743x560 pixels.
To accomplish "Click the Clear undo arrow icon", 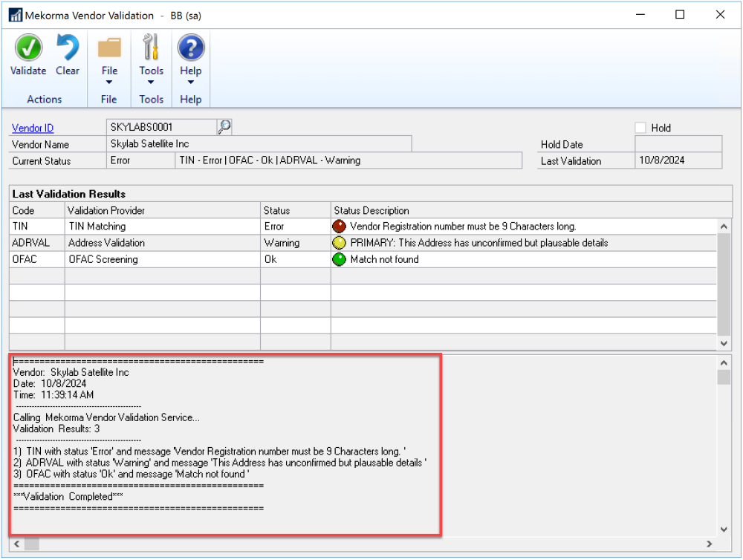I will 68,48.
